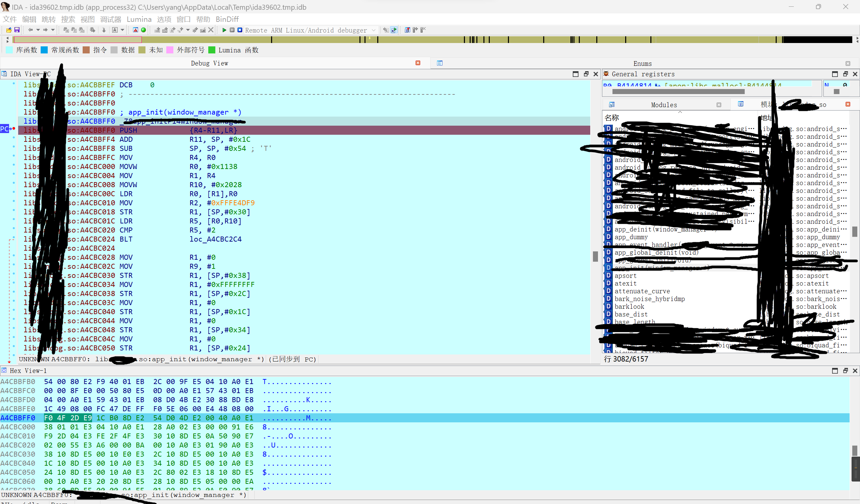The height and width of the screenshot is (504, 860).
Task: Click the jump back arrow icon
Action: (30, 30)
